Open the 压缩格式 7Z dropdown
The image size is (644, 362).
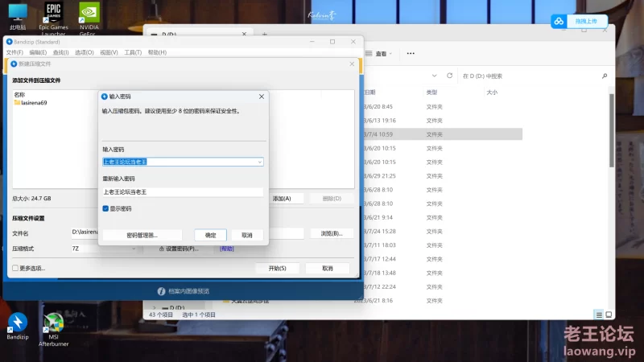click(134, 249)
